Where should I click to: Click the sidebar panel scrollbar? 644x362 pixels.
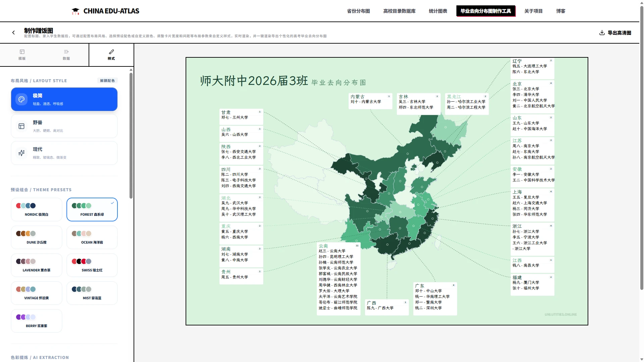click(x=131, y=135)
